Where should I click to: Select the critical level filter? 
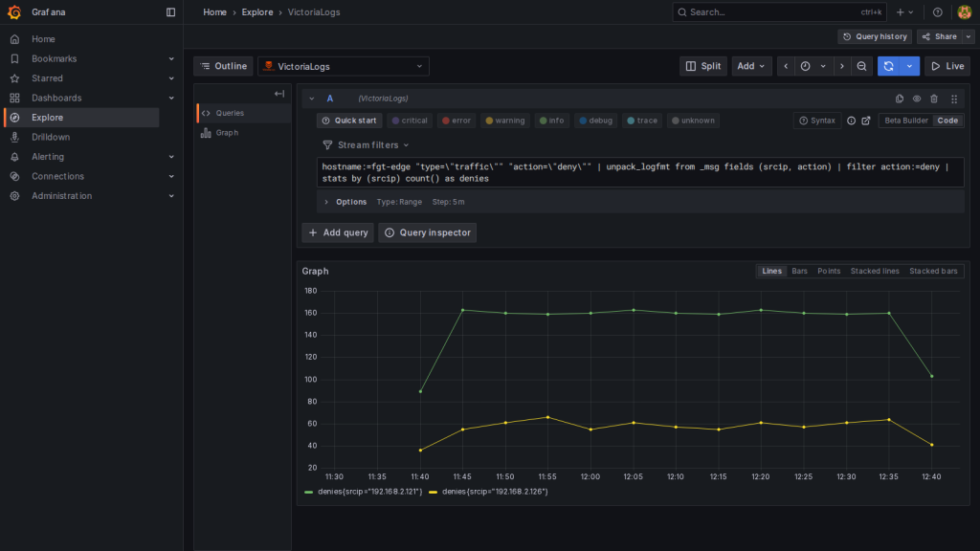click(410, 121)
